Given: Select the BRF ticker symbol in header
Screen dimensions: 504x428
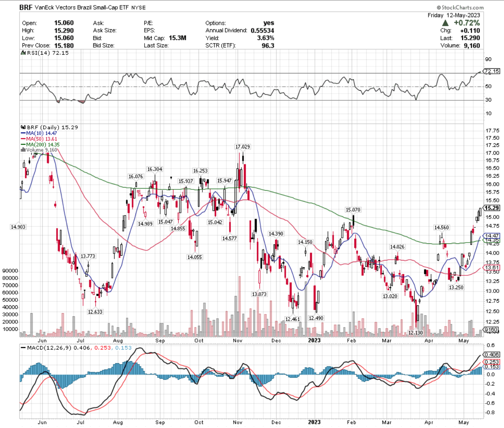Looking at the screenshot, I should [26, 7].
